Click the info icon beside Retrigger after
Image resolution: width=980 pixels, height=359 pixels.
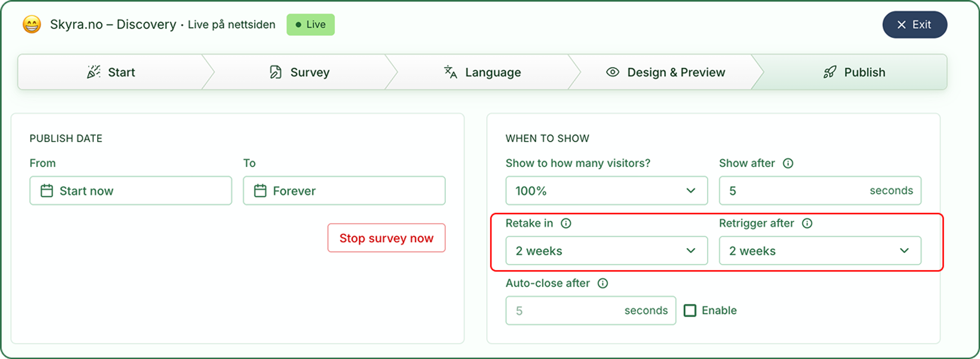pyautogui.click(x=807, y=223)
